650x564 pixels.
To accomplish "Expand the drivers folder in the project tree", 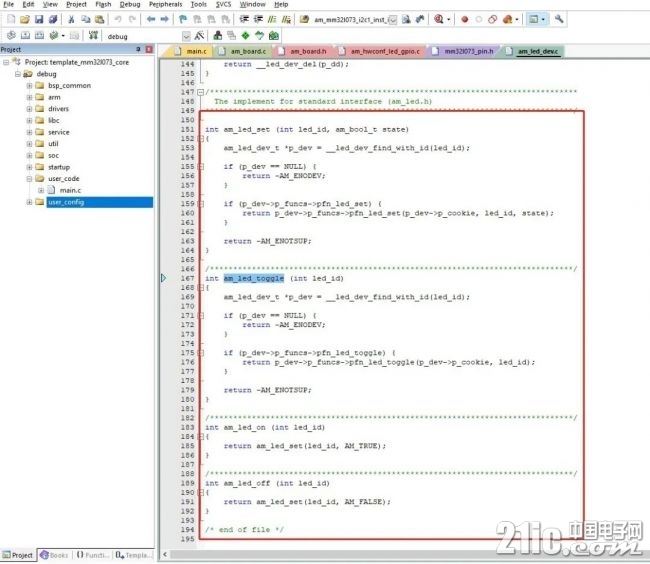I will 29,109.
